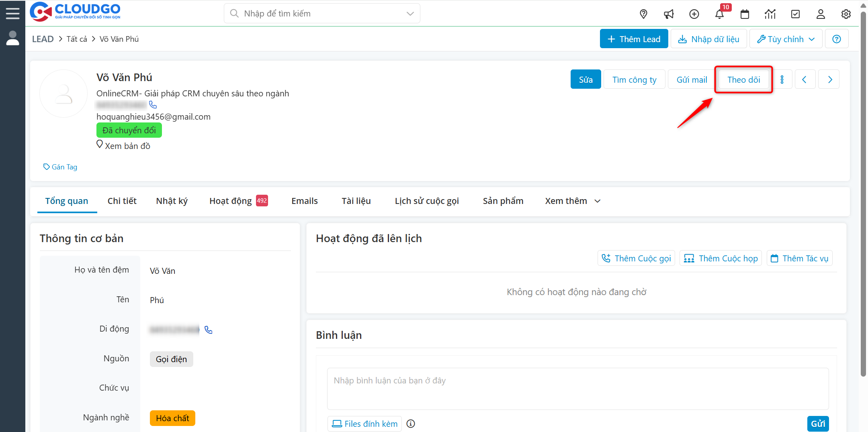Switch to the Chi tiết tab
Image resolution: width=868 pixels, height=432 pixels.
click(x=122, y=201)
